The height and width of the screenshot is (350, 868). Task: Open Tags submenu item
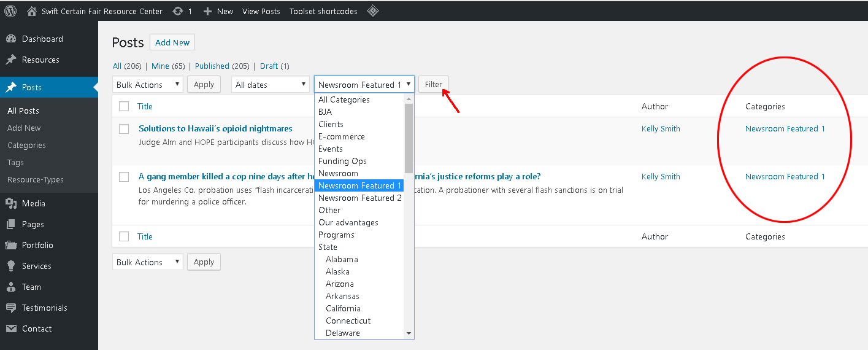15,163
